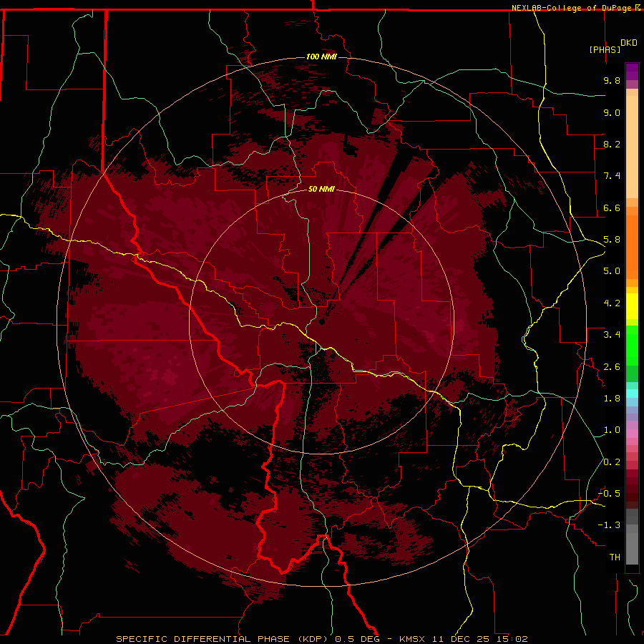Image resolution: width=644 pixels, height=644 pixels.
Task: Click the 1.8 legend value
Action: point(612,399)
